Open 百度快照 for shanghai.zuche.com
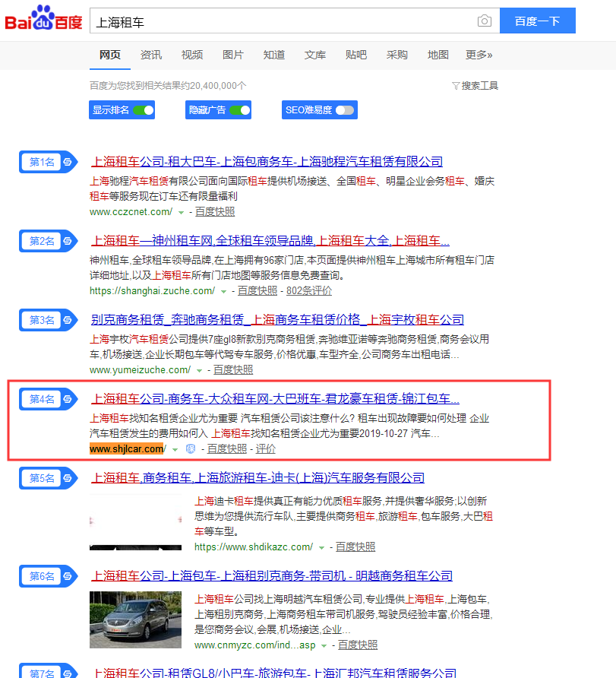The width and height of the screenshot is (616, 678). coord(257,291)
